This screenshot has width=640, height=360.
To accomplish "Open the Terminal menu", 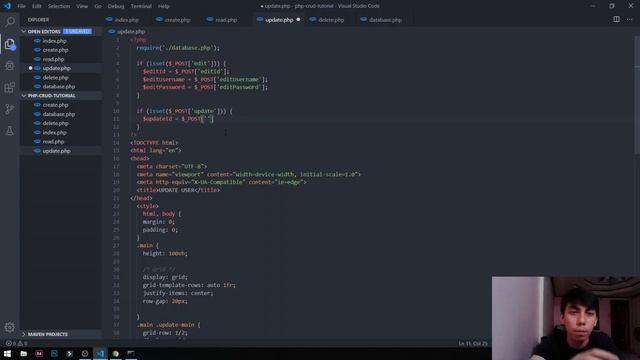I will tap(141, 6).
